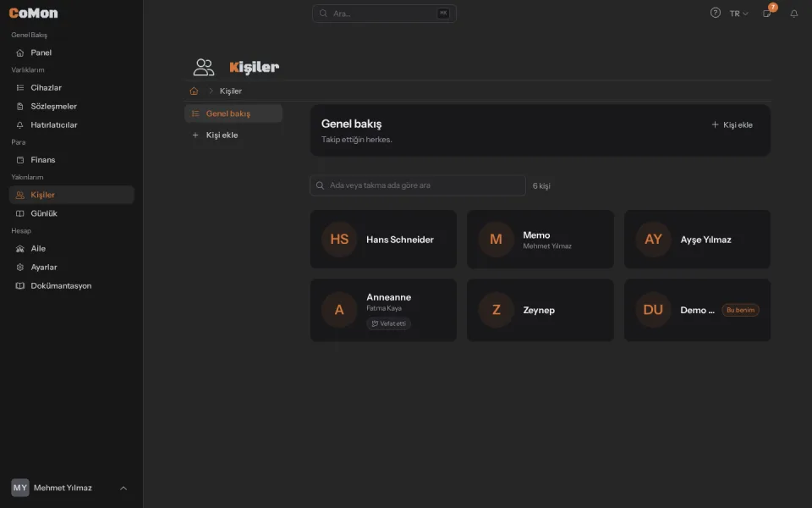Click the M avatar on Memo's card
This screenshot has height=508, width=812.
pos(497,240)
